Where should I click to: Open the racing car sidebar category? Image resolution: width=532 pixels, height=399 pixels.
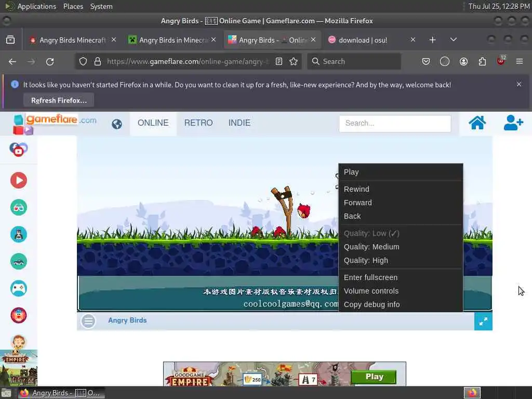[x=19, y=262]
